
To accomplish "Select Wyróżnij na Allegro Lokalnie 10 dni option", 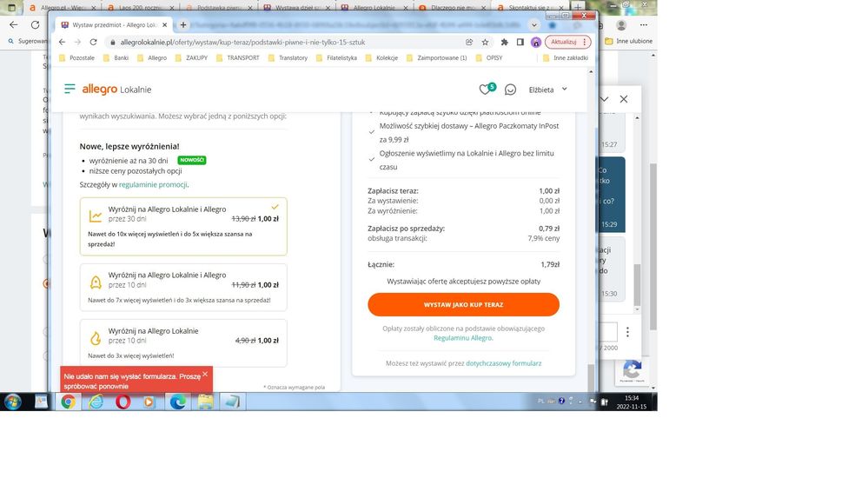I will 183,343.
